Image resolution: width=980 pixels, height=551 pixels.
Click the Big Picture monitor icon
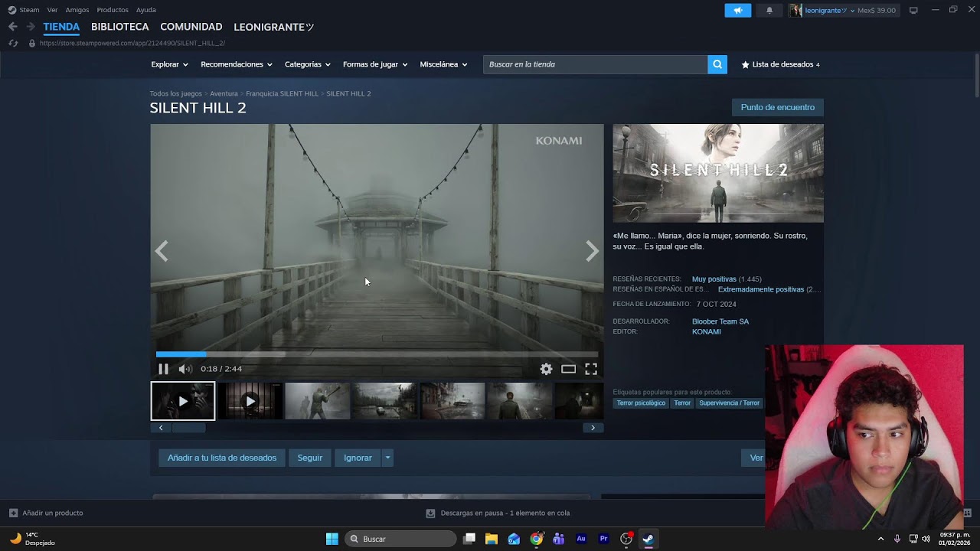913,11
